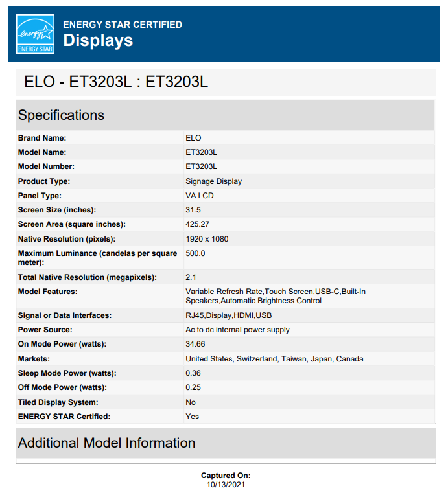This screenshot has height=493, width=448.
Task: Click the 'Power Source:' label
Action: click(x=45, y=330)
